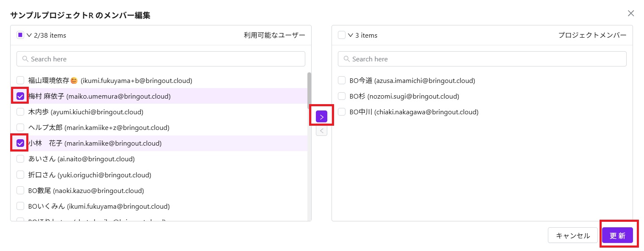
Task: Check the box for あいさん
Action: tap(20, 159)
